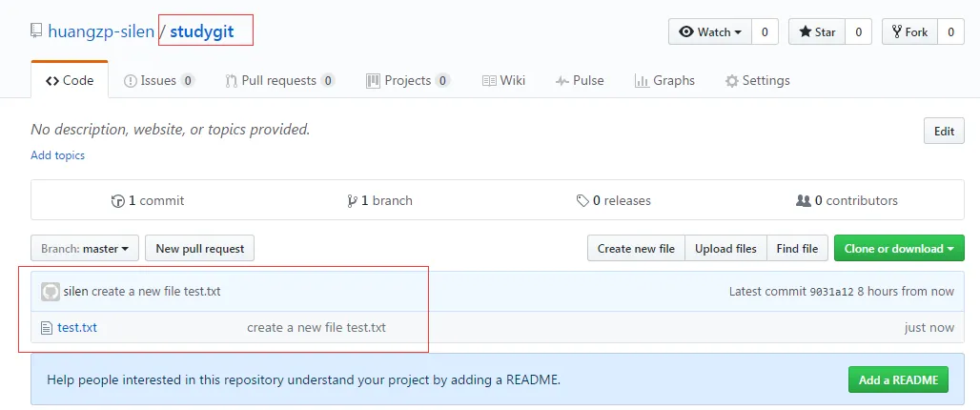The height and width of the screenshot is (410, 980).
Task: Expand the Branch: master selector
Action: coord(85,249)
